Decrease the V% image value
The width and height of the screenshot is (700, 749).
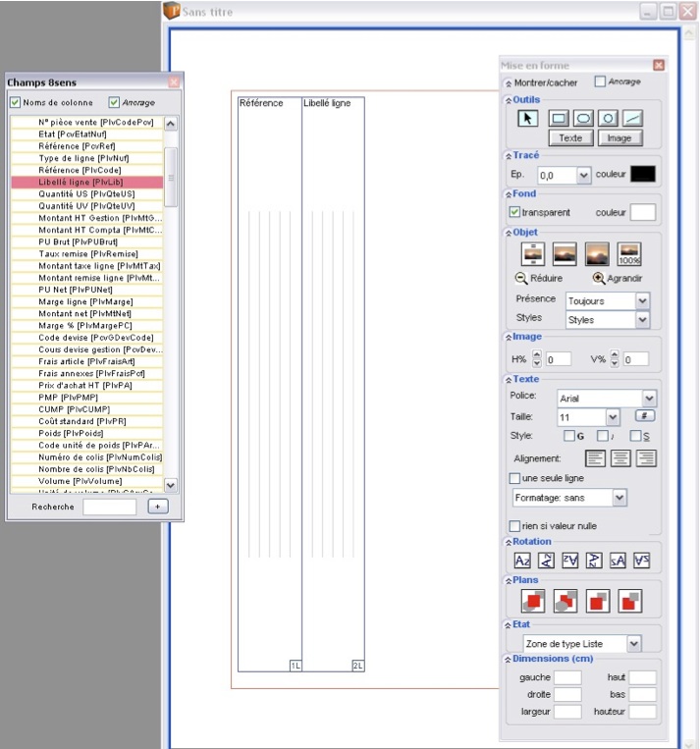coord(615,363)
